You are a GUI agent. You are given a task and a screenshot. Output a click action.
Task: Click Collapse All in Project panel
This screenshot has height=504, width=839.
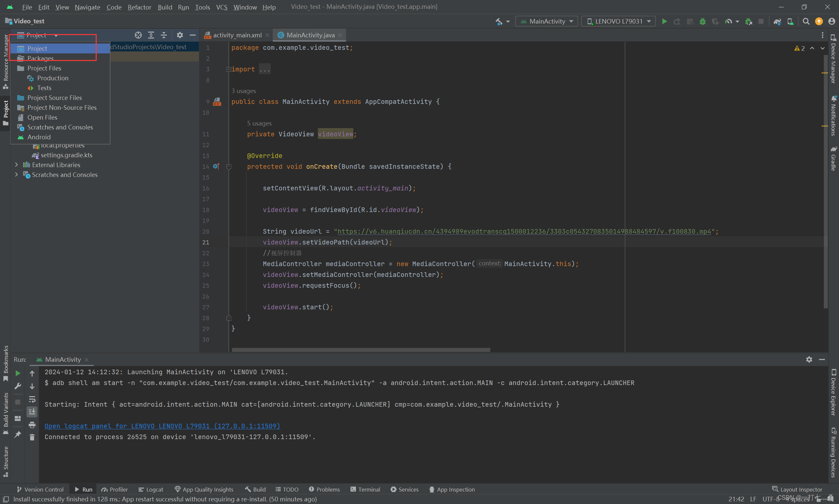click(x=164, y=35)
